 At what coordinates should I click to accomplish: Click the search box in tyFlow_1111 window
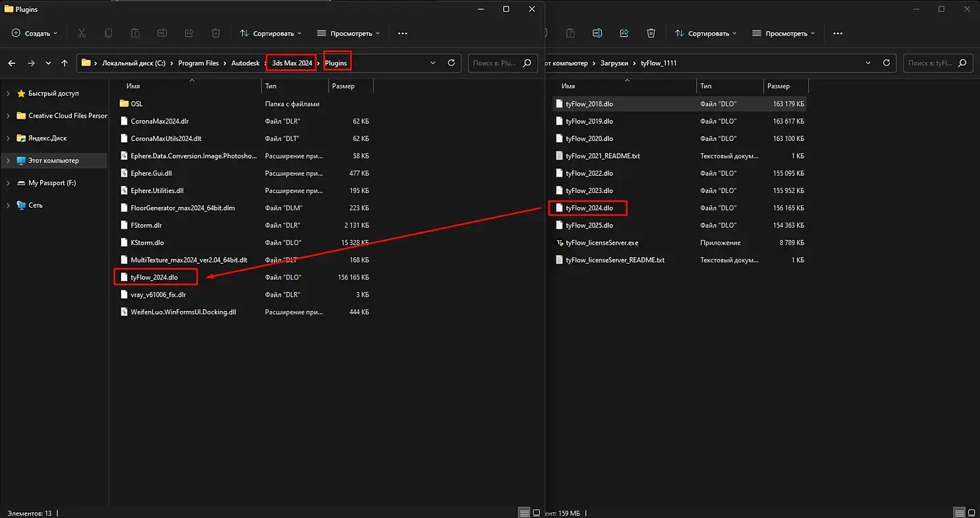938,63
